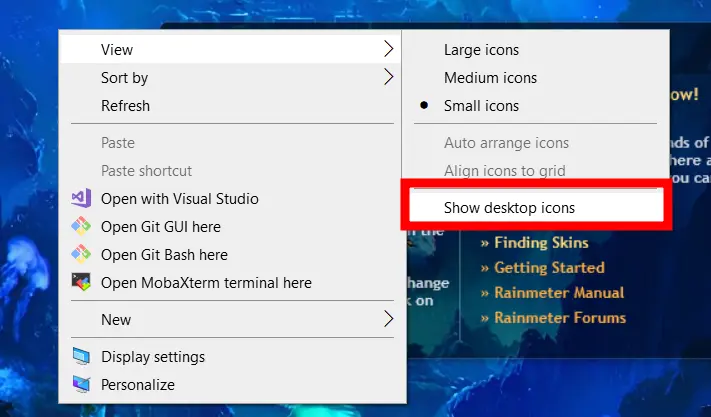Visit the Rainmeter Forums link

click(559, 318)
